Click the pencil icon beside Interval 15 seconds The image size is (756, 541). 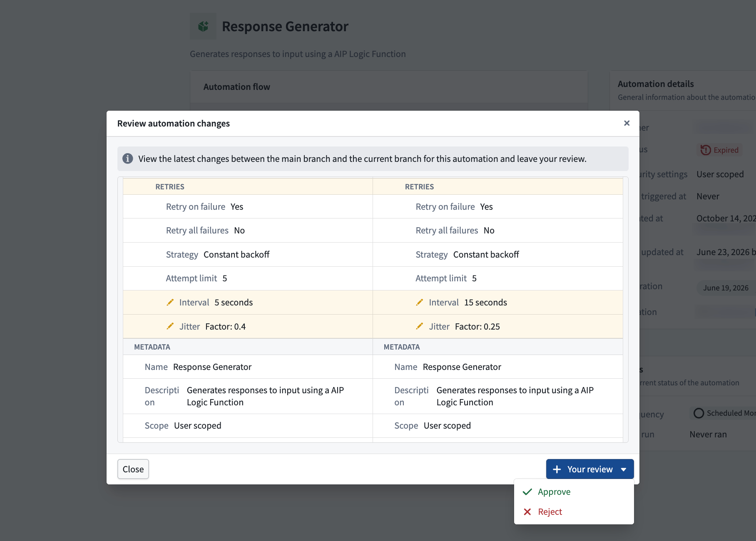click(420, 302)
